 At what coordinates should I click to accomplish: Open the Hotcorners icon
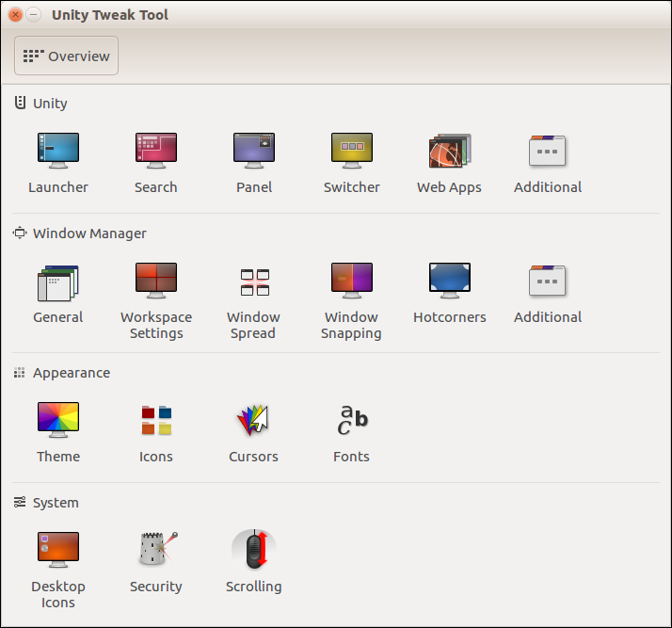coord(450,281)
